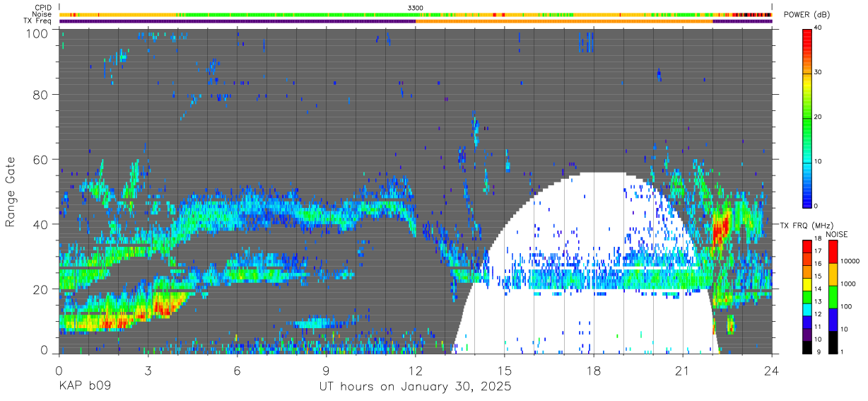Click the NOISE color scale

(x=833, y=296)
